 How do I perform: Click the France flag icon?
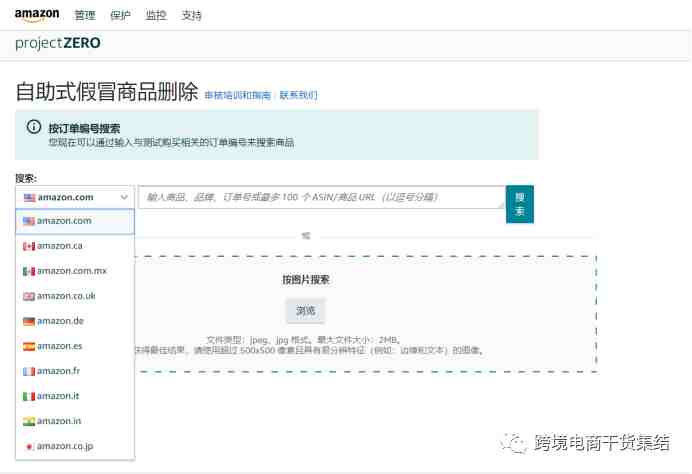29,372
